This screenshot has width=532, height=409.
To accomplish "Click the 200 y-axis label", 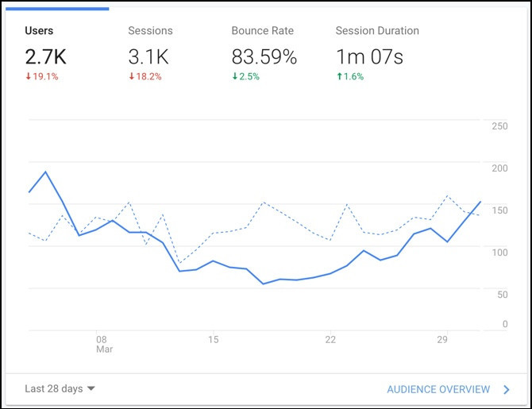I will click(x=499, y=168).
